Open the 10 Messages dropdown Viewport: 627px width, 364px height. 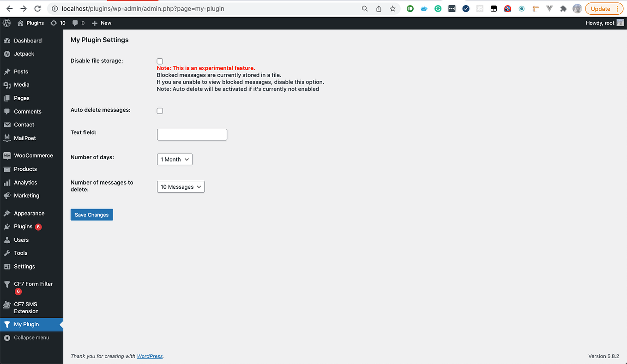(x=181, y=187)
